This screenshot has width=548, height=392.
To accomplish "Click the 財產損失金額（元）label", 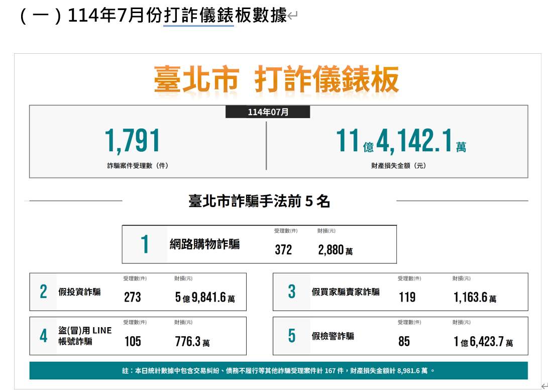I will pyautogui.click(x=398, y=165).
